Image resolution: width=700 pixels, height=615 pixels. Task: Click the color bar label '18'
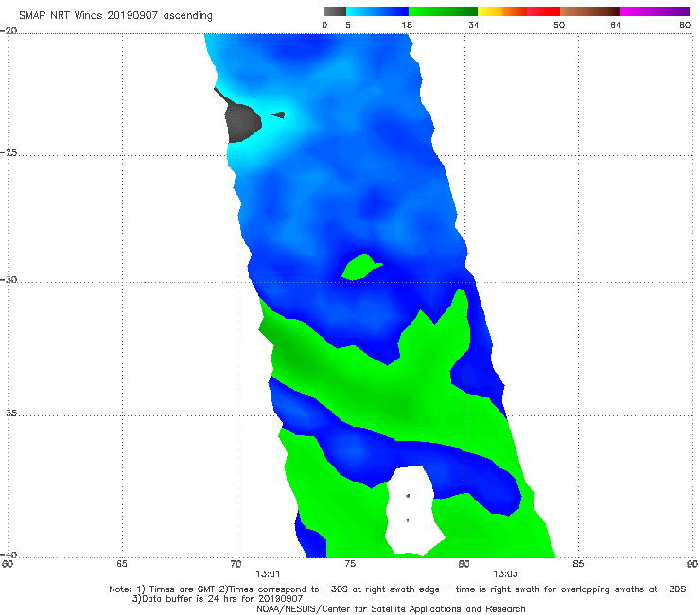(x=407, y=25)
